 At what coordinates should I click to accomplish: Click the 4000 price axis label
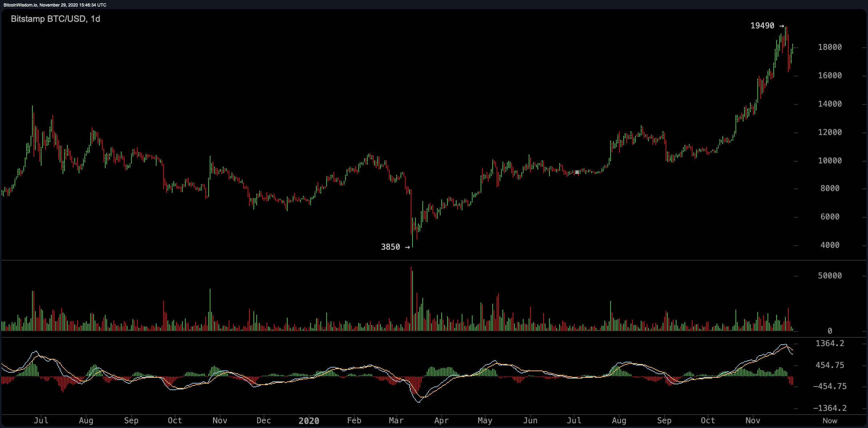pyautogui.click(x=830, y=245)
